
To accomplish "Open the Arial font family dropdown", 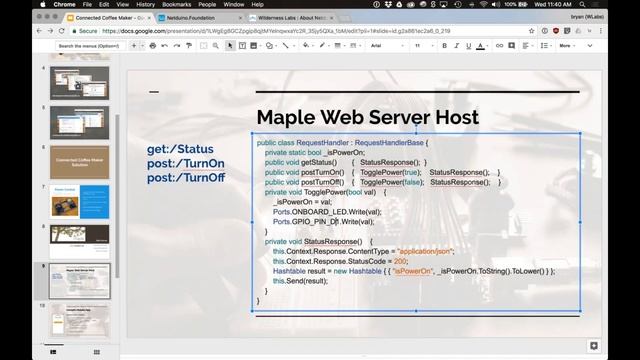I will pos(387,46).
